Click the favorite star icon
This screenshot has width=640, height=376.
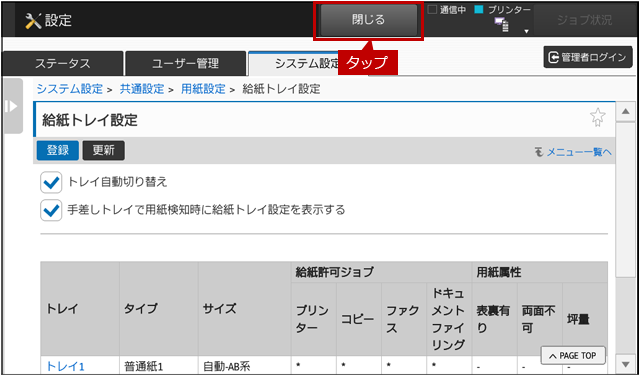[598, 118]
